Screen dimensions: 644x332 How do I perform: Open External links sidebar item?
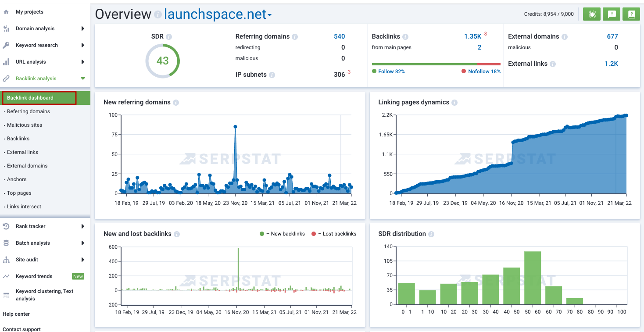pos(22,152)
